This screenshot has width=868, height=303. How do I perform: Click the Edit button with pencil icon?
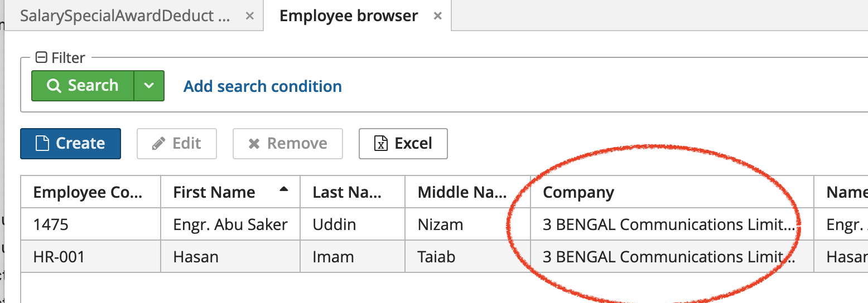click(x=177, y=144)
